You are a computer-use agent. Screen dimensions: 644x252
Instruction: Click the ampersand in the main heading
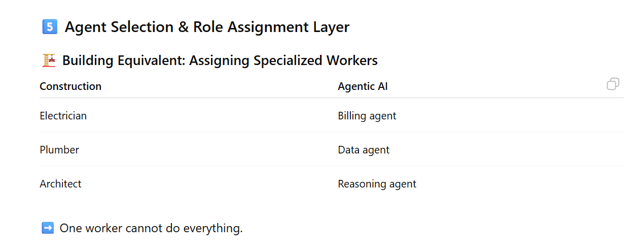pyautogui.click(x=183, y=27)
